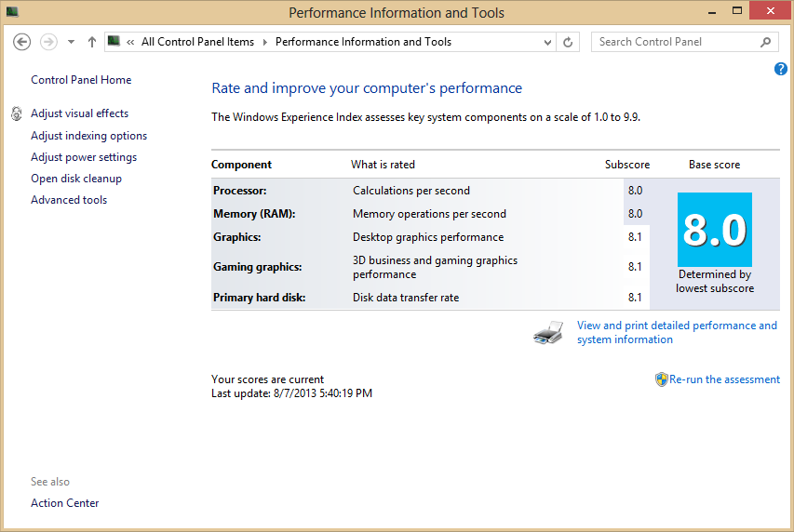This screenshot has height=532, width=794.
Task: Select All Control Panel Items breadcrumb
Action: pyautogui.click(x=197, y=42)
